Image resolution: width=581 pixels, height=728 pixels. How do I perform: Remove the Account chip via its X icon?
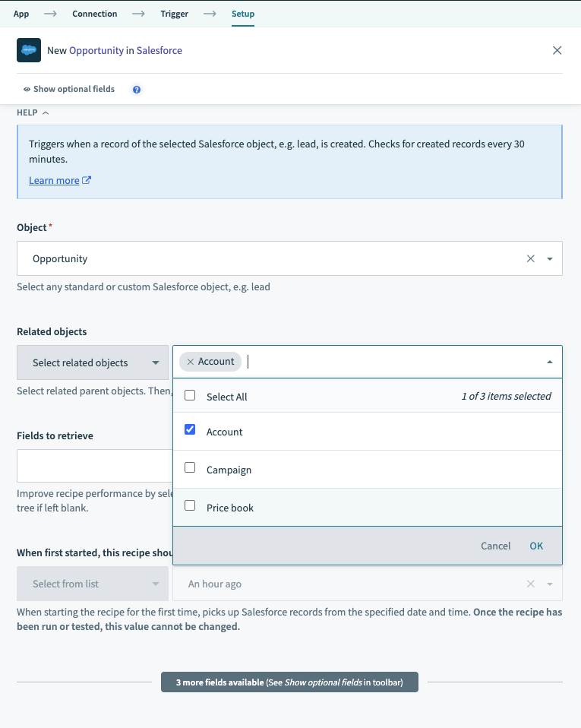click(x=190, y=361)
